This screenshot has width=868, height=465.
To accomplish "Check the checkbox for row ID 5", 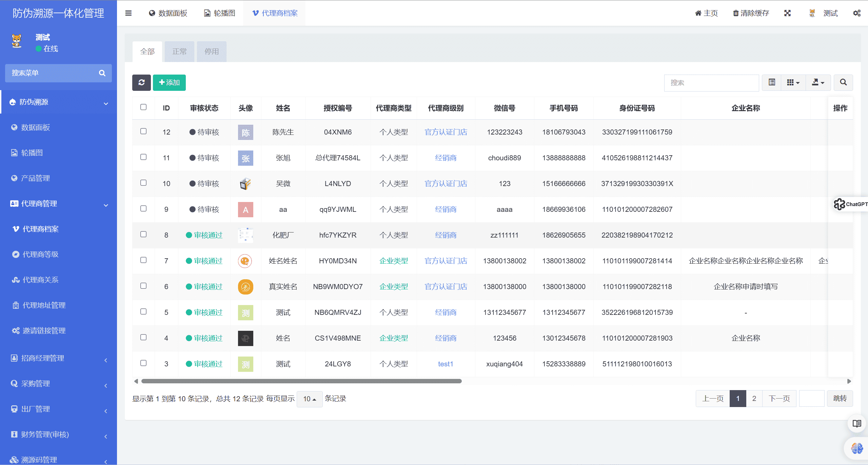I will (143, 311).
